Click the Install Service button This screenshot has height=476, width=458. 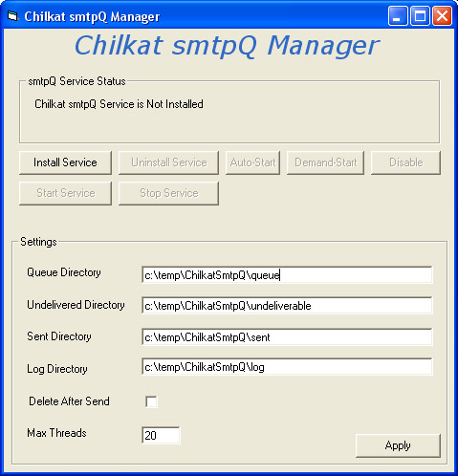point(65,162)
